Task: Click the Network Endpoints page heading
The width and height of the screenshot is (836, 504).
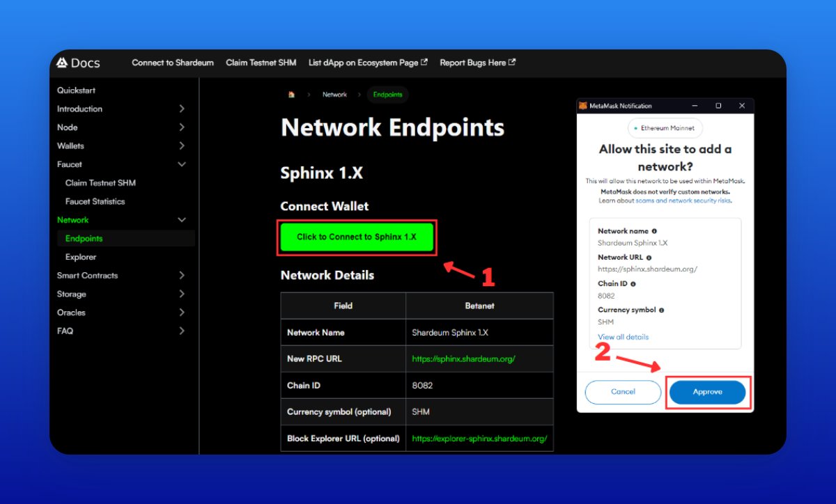Action: click(x=392, y=128)
